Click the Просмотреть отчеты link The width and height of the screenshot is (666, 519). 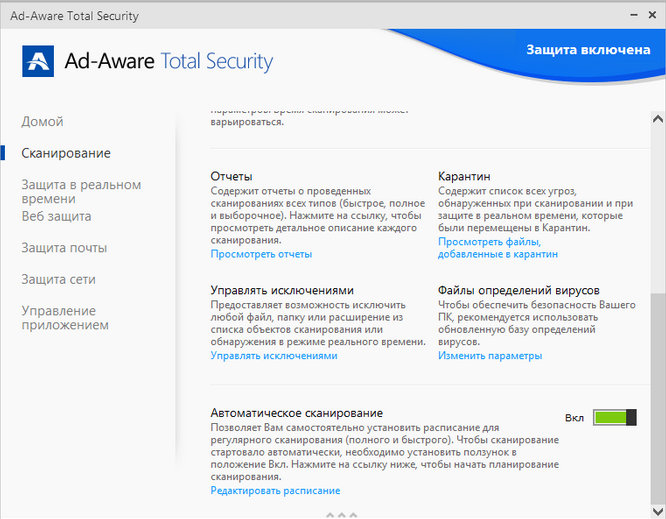[x=261, y=254]
